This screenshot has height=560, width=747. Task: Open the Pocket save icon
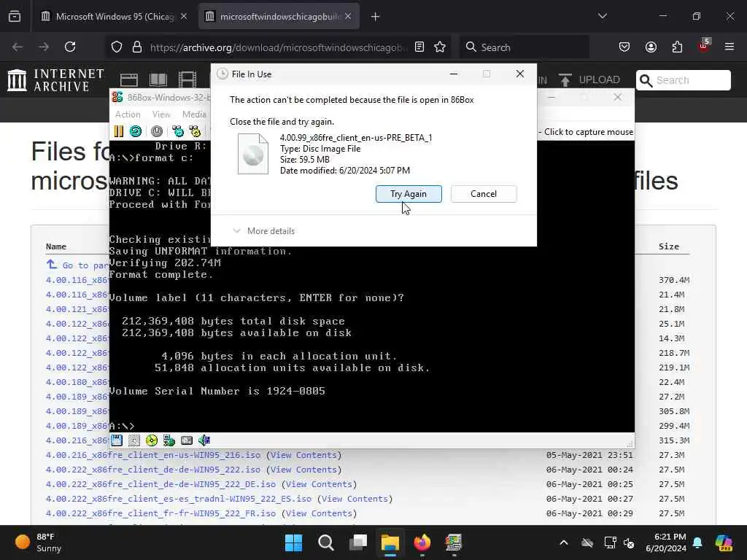point(624,47)
